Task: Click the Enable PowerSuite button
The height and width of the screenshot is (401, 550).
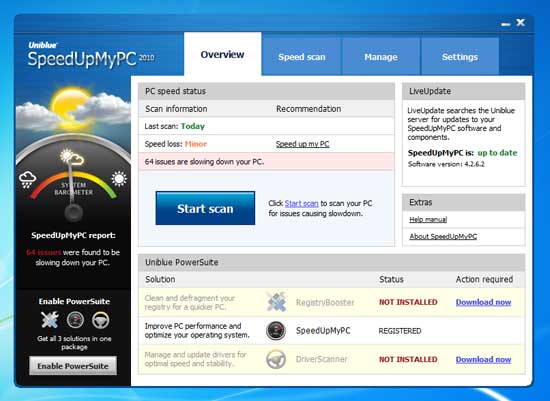Action: click(73, 366)
